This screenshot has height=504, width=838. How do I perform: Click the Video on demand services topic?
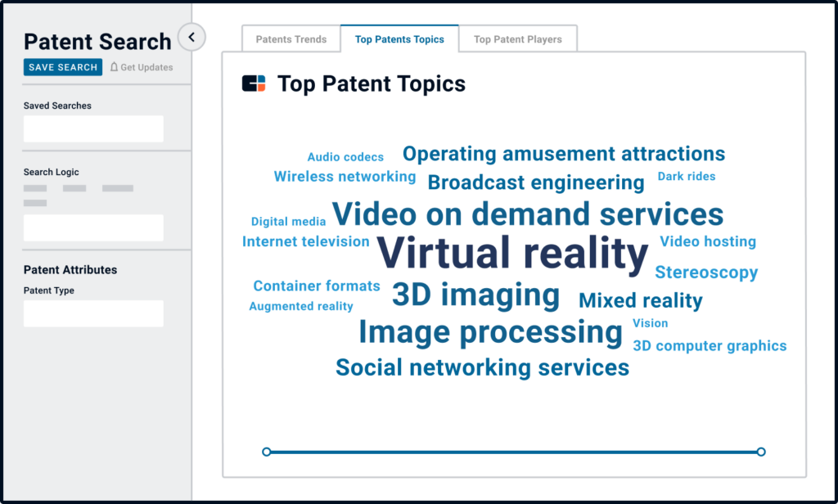(528, 214)
